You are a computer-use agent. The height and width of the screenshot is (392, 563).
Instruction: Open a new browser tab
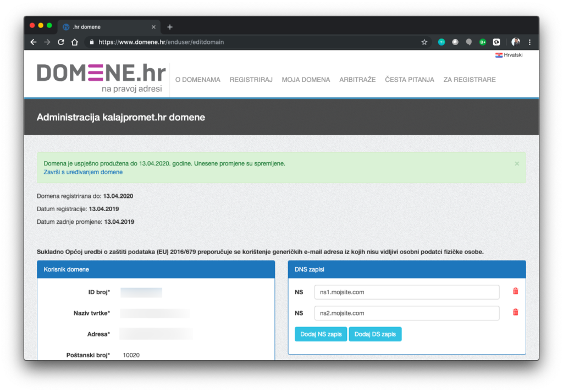point(170,27)
